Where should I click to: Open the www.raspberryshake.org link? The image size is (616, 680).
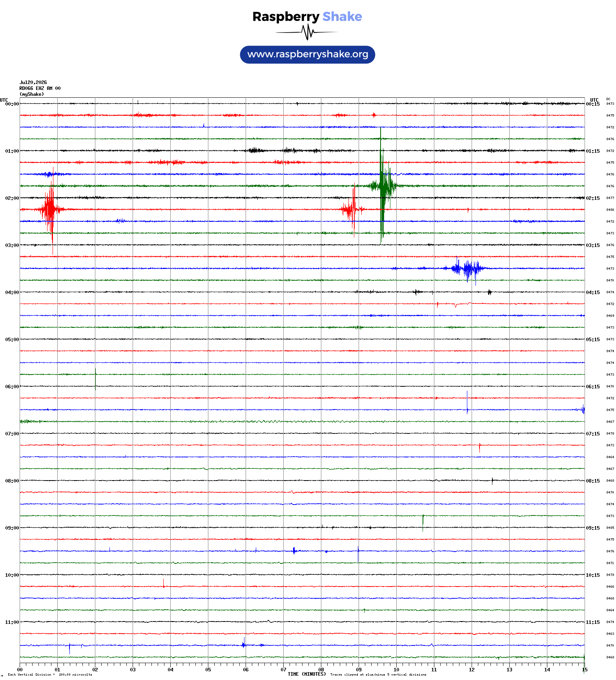308,55
